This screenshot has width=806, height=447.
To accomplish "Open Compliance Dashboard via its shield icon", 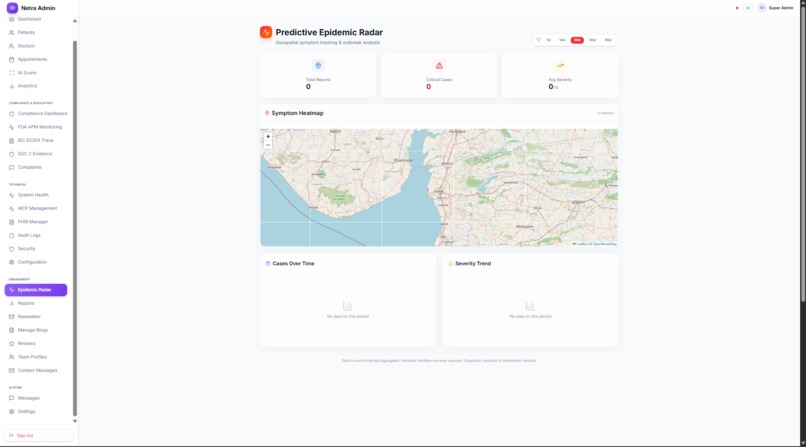I will (x=11, y=114).
